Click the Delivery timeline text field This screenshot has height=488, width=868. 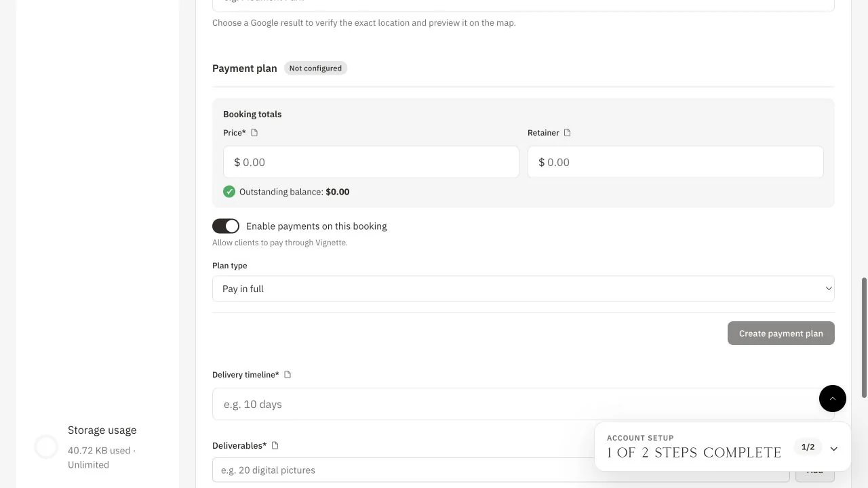coord(524,404)
